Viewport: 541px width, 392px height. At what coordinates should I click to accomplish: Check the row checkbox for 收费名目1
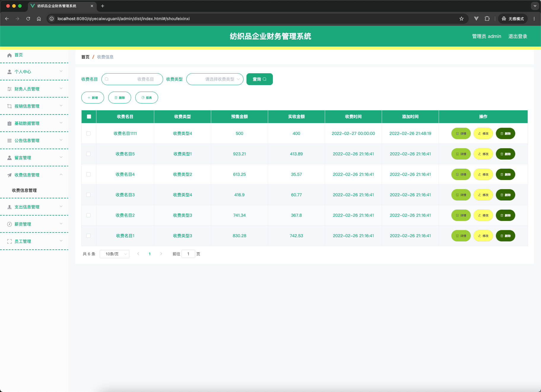coord(88,236)
